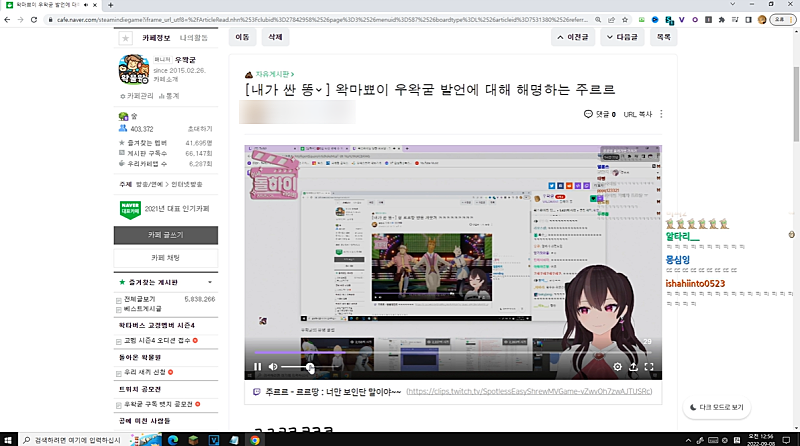Open the video player settings gear
800x446 pixels.
617,367
